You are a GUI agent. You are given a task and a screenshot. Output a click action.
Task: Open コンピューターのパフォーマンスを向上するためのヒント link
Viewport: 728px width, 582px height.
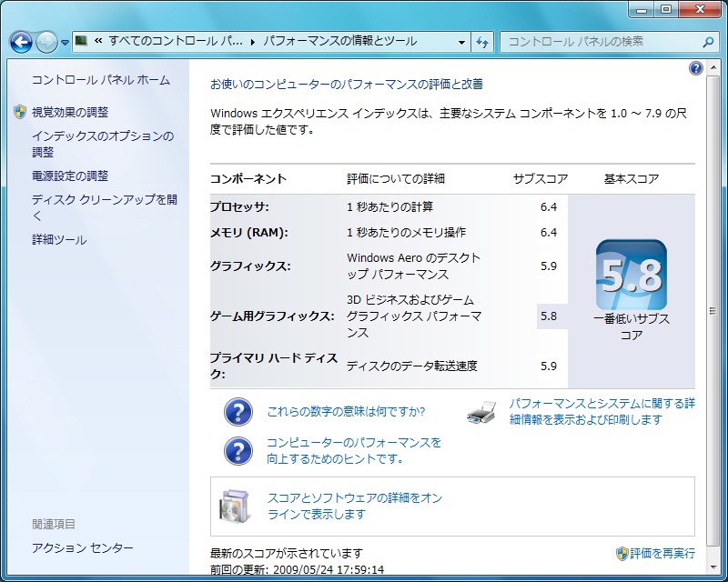[x=354, y=451]
